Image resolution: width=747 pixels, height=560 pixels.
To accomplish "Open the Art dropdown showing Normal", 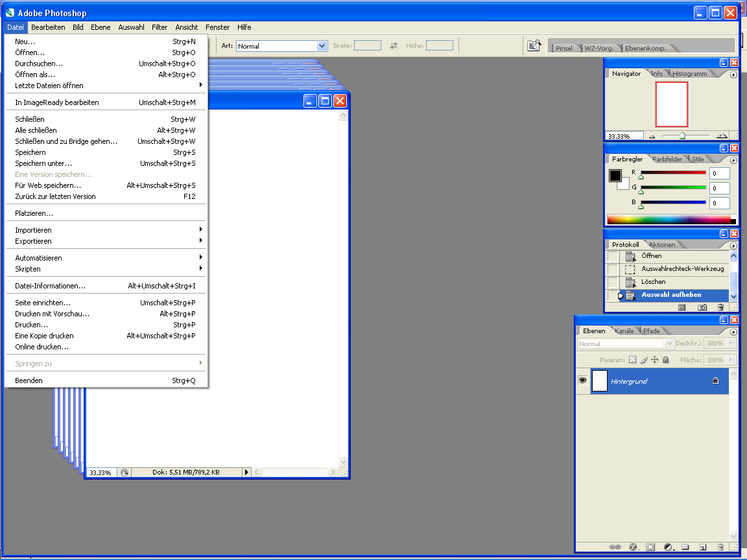I will 322,46.
